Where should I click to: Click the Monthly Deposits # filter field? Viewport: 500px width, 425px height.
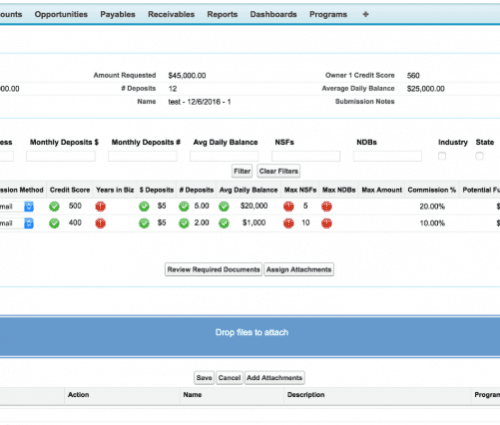coord(143,156)
